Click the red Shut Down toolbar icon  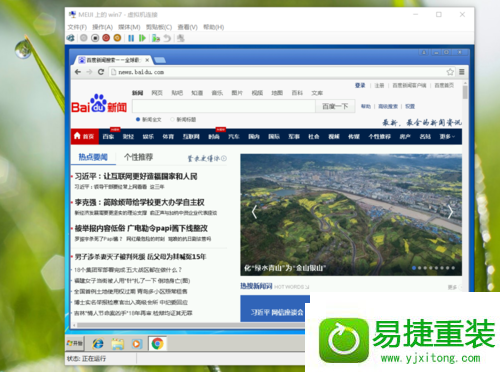(x=106, y=38)
